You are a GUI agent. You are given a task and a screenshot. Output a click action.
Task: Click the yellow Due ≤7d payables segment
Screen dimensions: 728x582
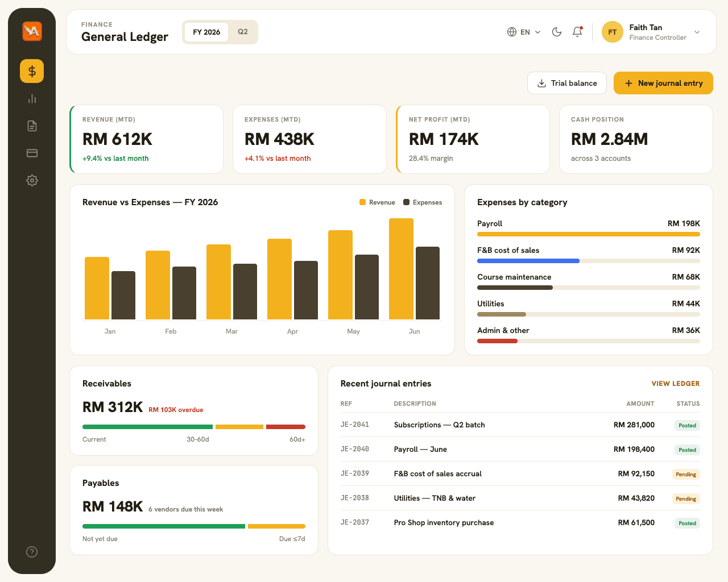pyautogui.click(x=276, y=526)
